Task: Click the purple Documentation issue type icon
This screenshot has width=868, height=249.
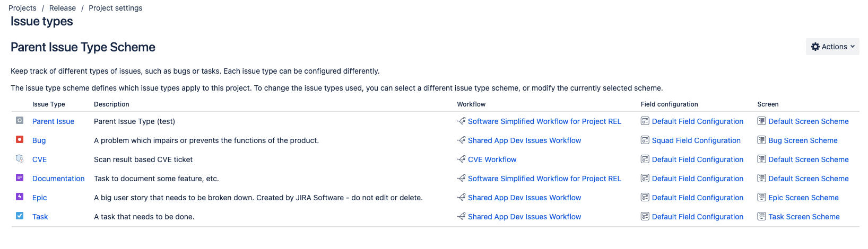Action: [x=20, y=177]
